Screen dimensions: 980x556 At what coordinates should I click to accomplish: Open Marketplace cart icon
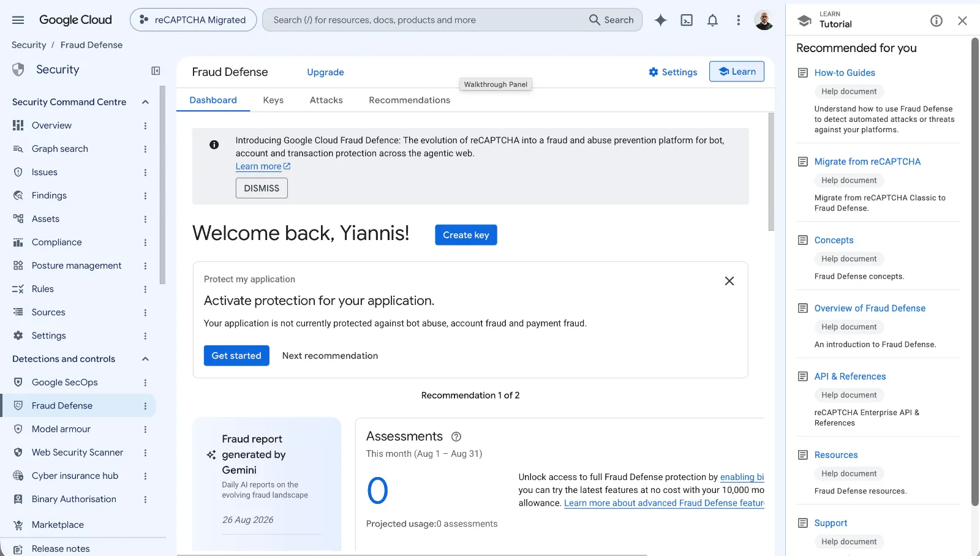point(18,525)
